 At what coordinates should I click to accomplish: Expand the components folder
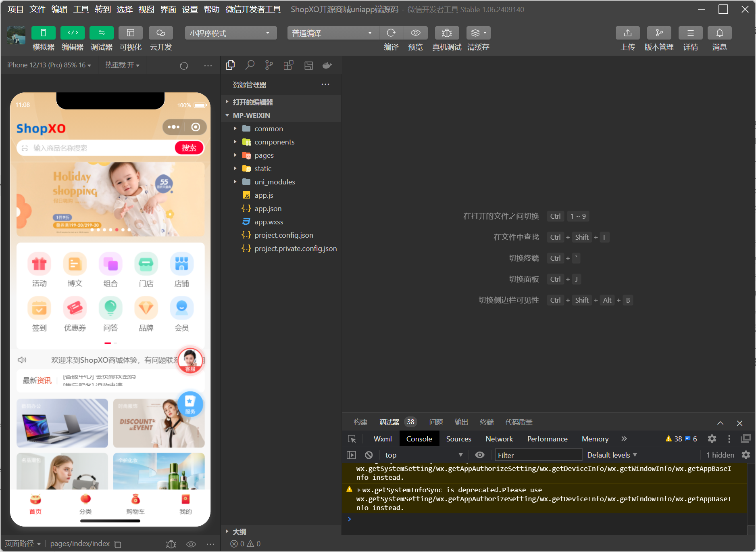tap(281, 142)
